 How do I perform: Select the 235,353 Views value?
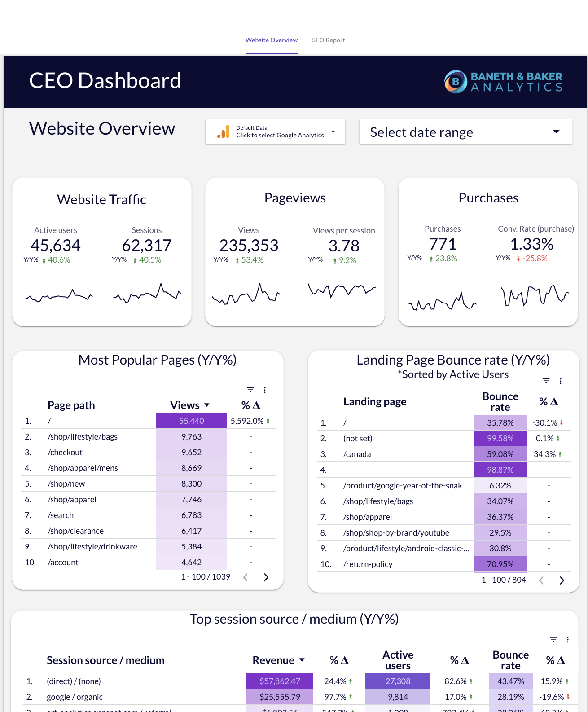point(249,246)
